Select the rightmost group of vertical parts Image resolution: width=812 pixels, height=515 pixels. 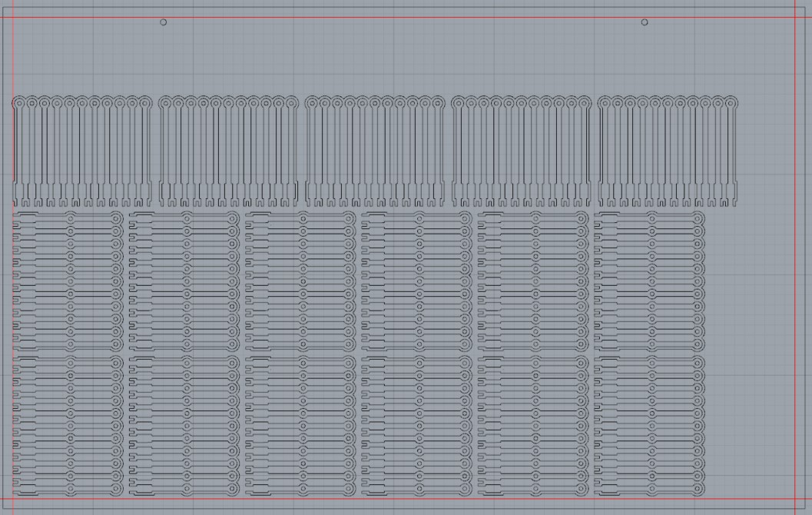[x=668, y=151]
